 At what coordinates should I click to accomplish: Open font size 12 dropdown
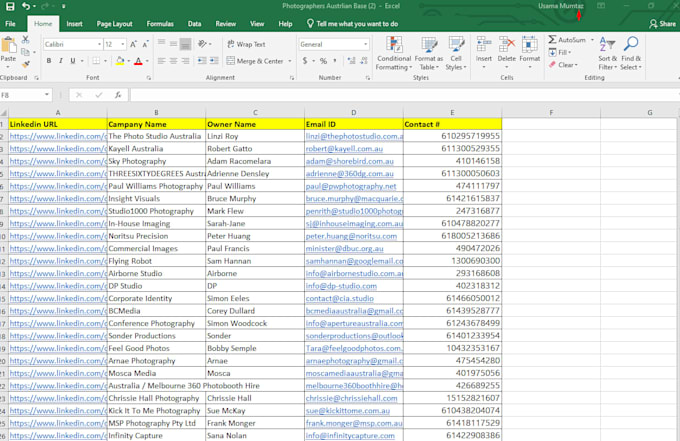(123, 44)
